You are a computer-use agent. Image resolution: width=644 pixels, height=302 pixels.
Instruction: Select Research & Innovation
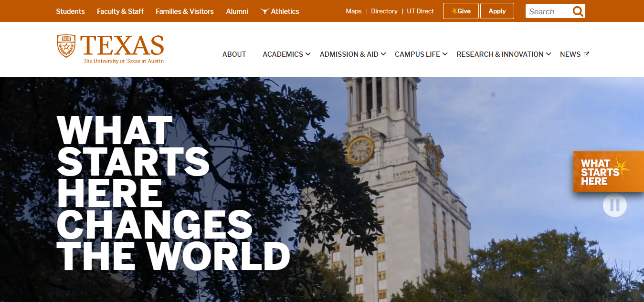click(x=500, y=54)
